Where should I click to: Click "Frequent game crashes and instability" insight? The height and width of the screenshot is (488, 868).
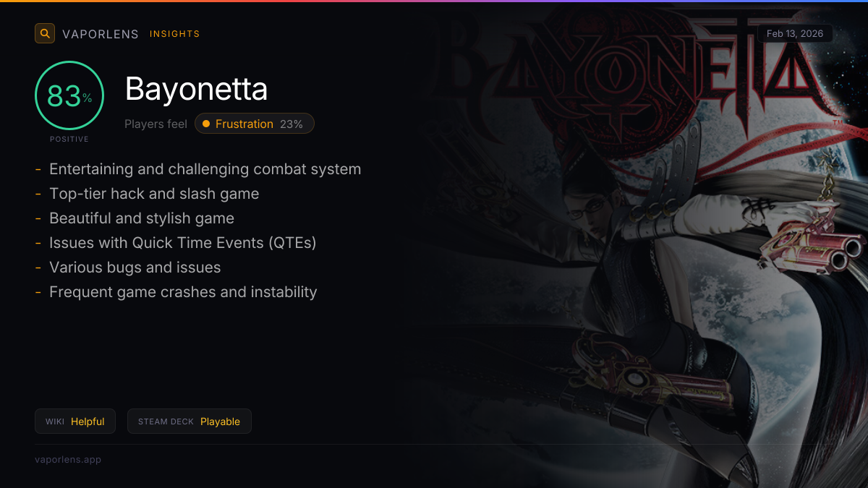[183, 292]
